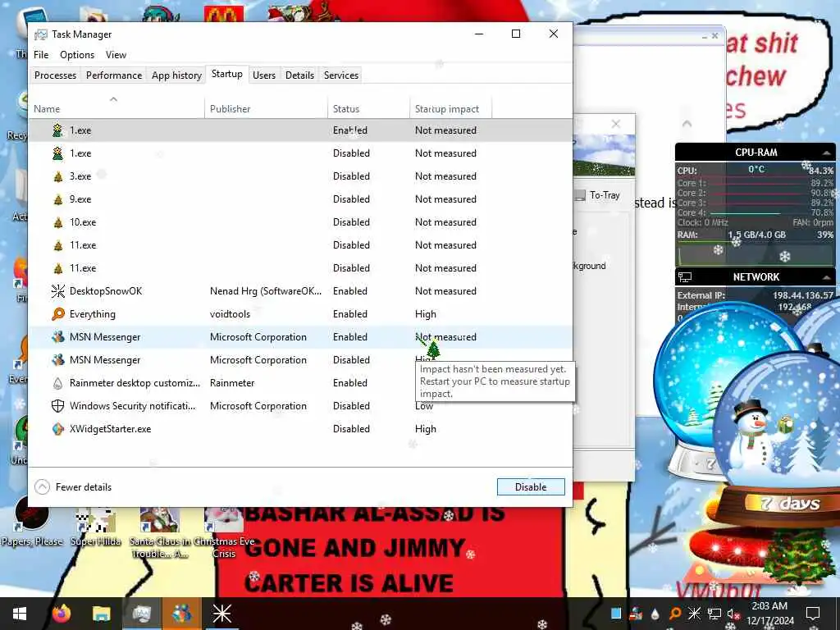Screen dimensions: 840x630
Task: Switch to the App history tab
Action: coord(177,75)
